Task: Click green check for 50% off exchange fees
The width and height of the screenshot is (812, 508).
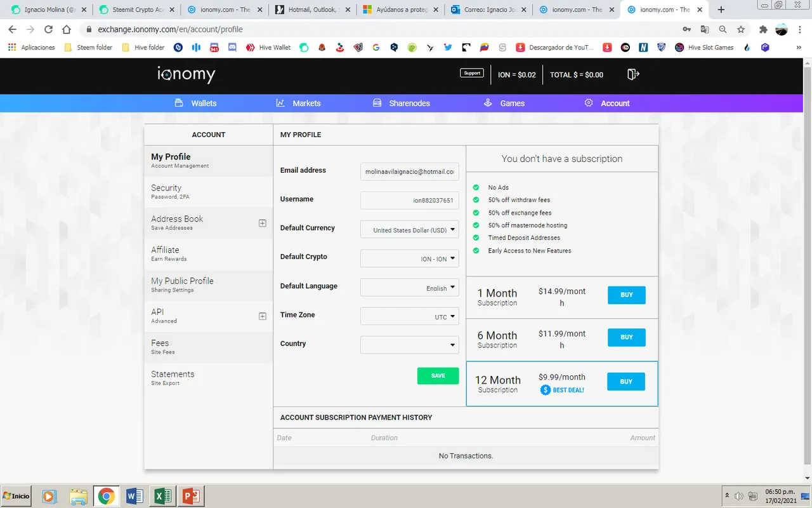Action: point(476,213)
